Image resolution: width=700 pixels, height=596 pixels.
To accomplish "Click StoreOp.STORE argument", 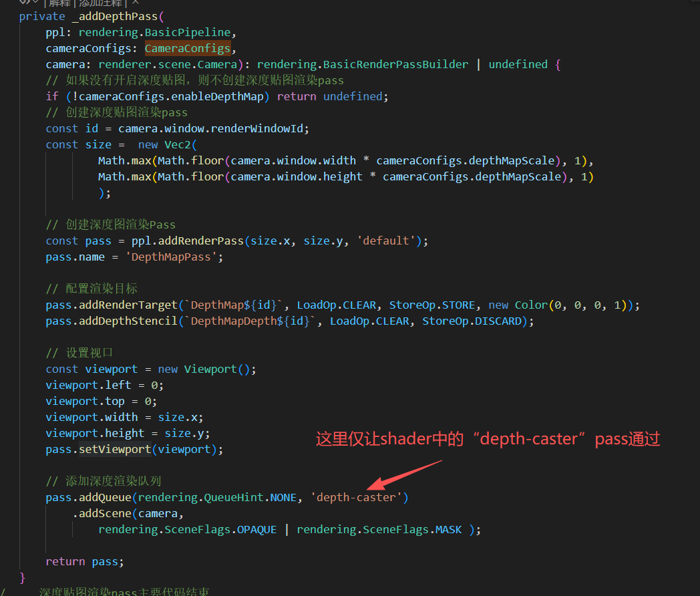I will (x=431, y=306).
